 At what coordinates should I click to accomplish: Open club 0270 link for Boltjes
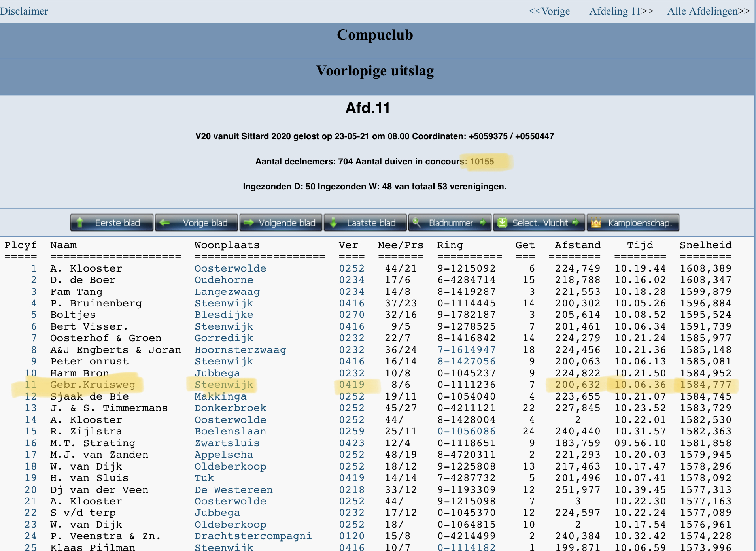[352, 315]
